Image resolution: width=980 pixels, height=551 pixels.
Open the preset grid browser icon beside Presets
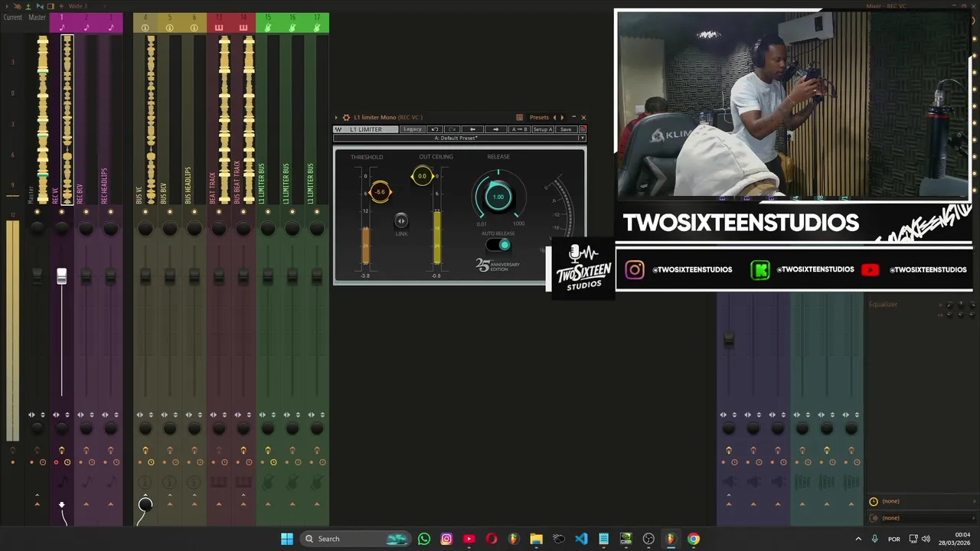[x=519, y=118]
